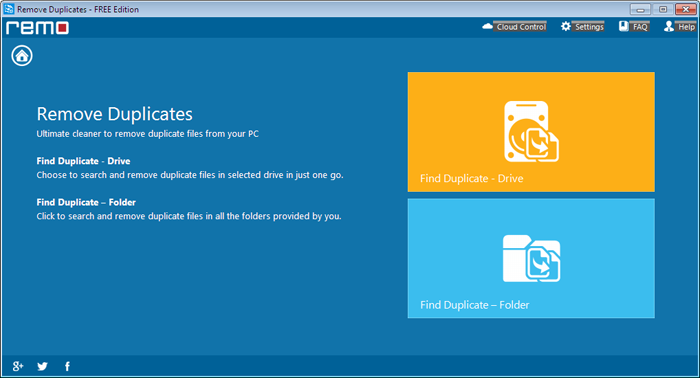Go to the Home screen icon
This screenshot has height=378, width=700.
tap(22, 56)
